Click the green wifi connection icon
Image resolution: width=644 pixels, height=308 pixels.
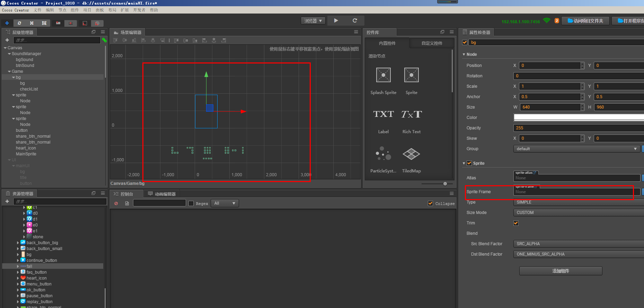pyautogui.click(x=547, y=20)
